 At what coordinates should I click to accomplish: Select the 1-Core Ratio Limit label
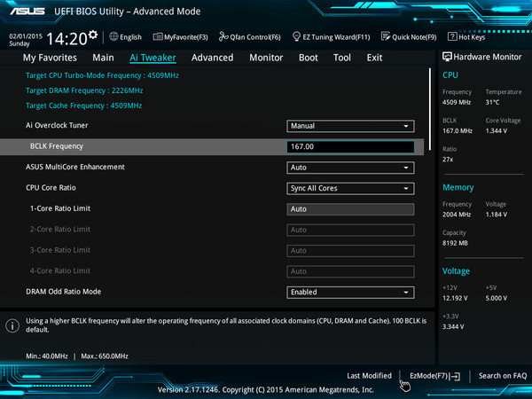click(60, 208)
